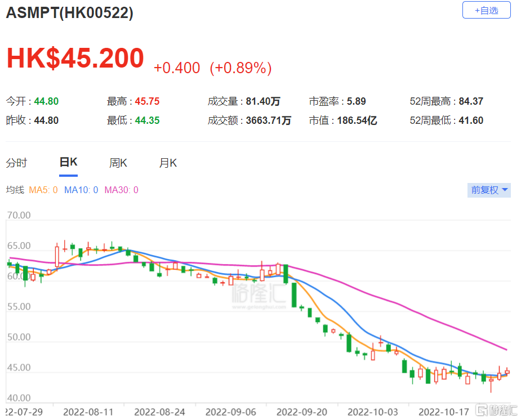Click the 2022-10-03 date axis label

click(x=373, y=412)
